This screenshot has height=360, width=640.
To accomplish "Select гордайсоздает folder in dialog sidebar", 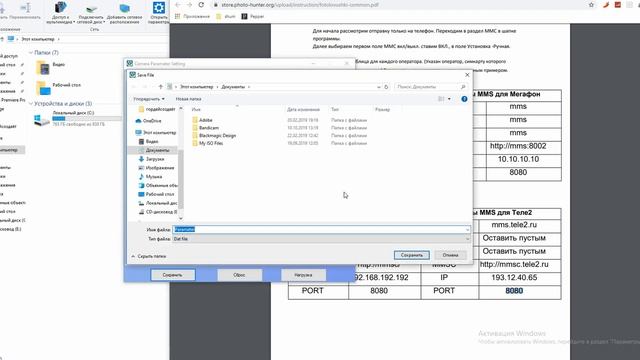I will 157,109.
